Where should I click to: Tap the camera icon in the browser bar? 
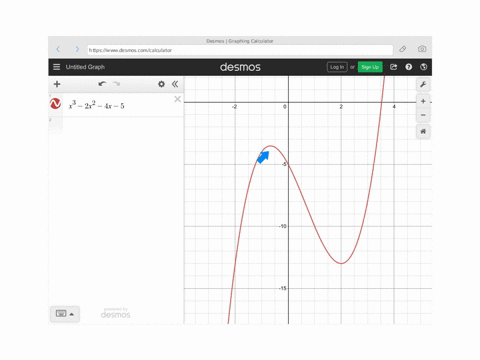click(x=422, y=49)
